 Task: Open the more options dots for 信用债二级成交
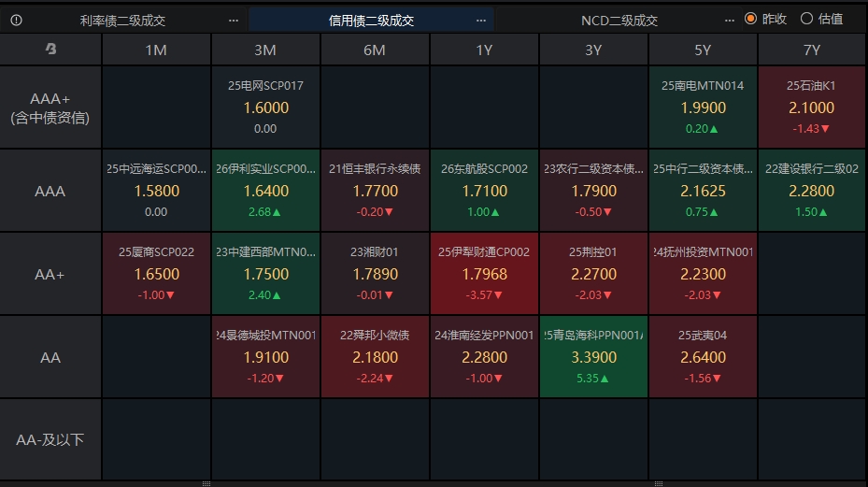pos(481,21)
